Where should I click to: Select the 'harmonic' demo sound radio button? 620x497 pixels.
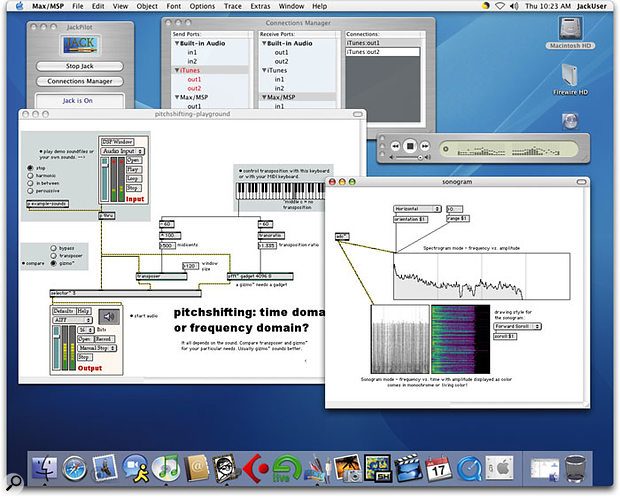click(30, 176)
